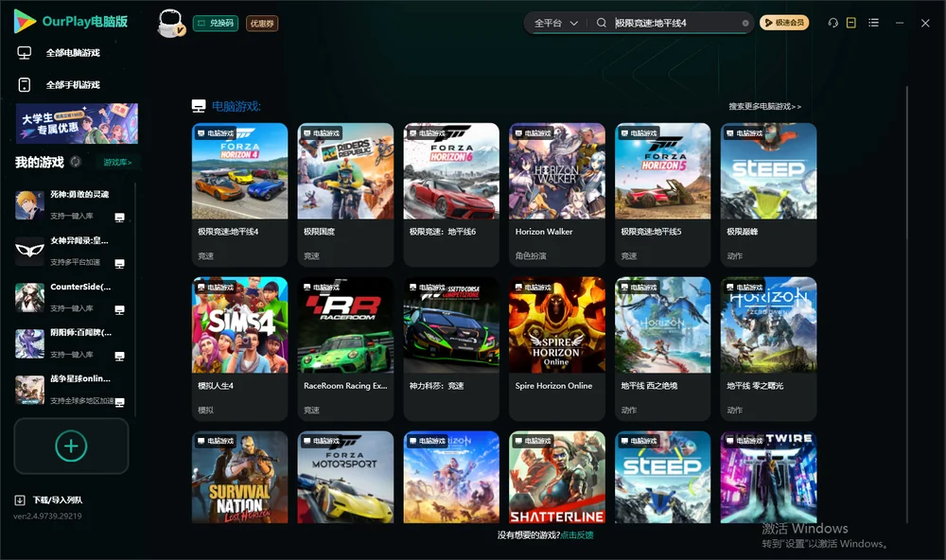Open the 地平线 西之绝境 game card
The image size is (946, 560).
(x=662, y=348)
